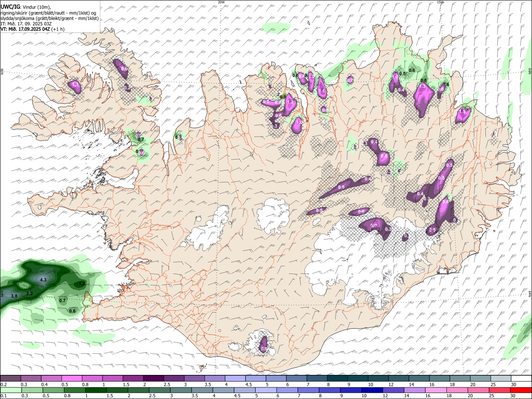This screenshot has height=399, width=532.
Task: Click the 2.2 rain value offshore southwest
Action: [30, 293]
